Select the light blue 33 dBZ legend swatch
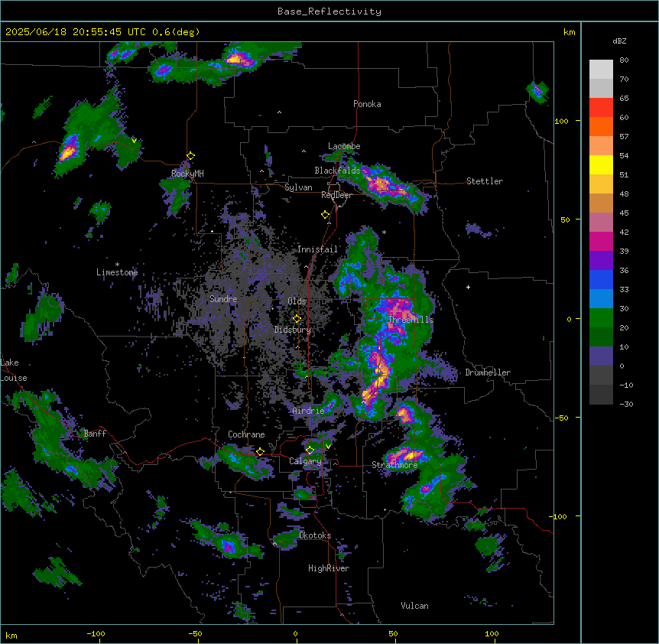Viewport: 659px width, 644px height. (x=601, y=299)
